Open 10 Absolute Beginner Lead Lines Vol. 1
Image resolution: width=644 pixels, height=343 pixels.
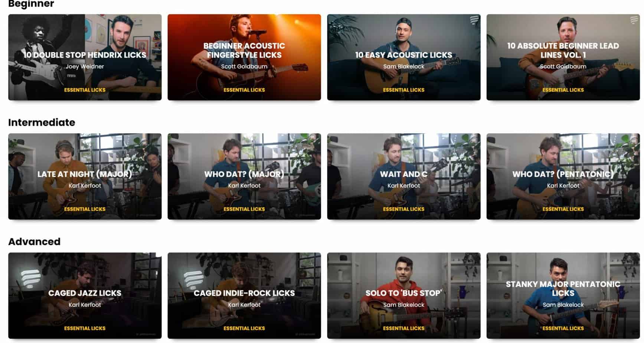[563, 57]
